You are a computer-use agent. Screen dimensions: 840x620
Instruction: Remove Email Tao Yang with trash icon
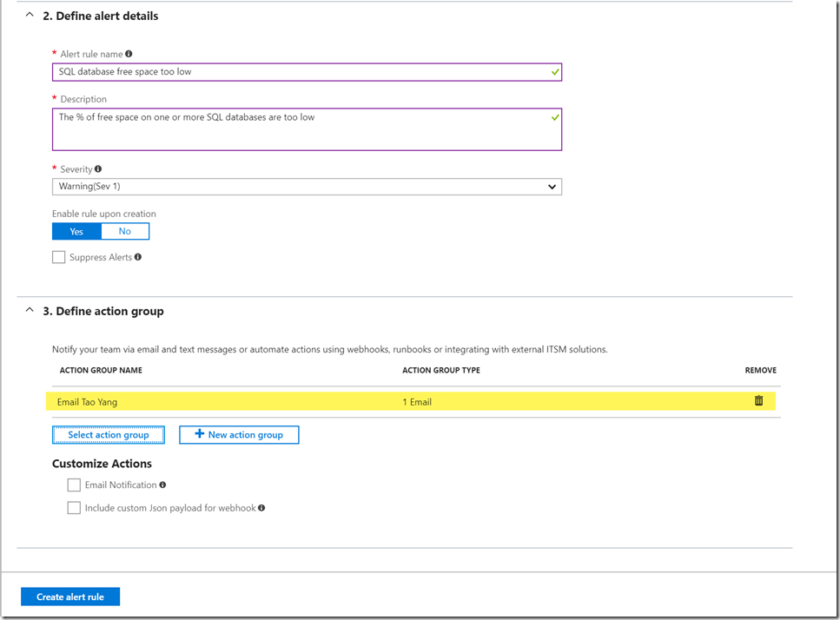point(758,400)
